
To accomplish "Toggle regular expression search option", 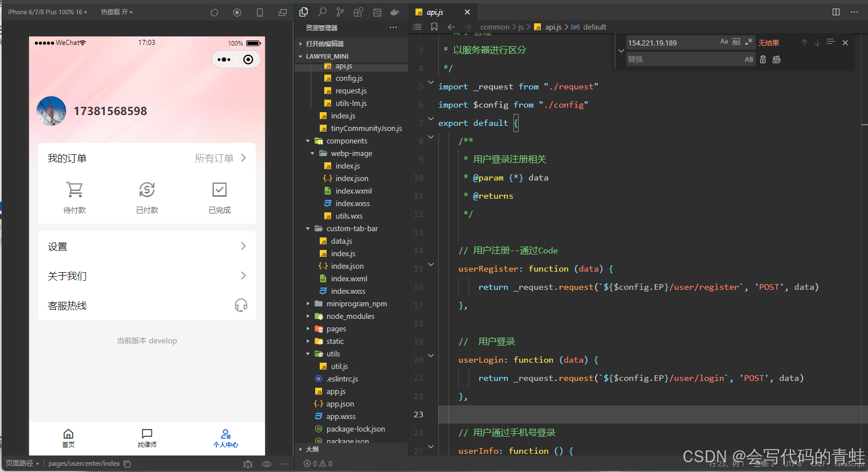I will tap(749, 42).
